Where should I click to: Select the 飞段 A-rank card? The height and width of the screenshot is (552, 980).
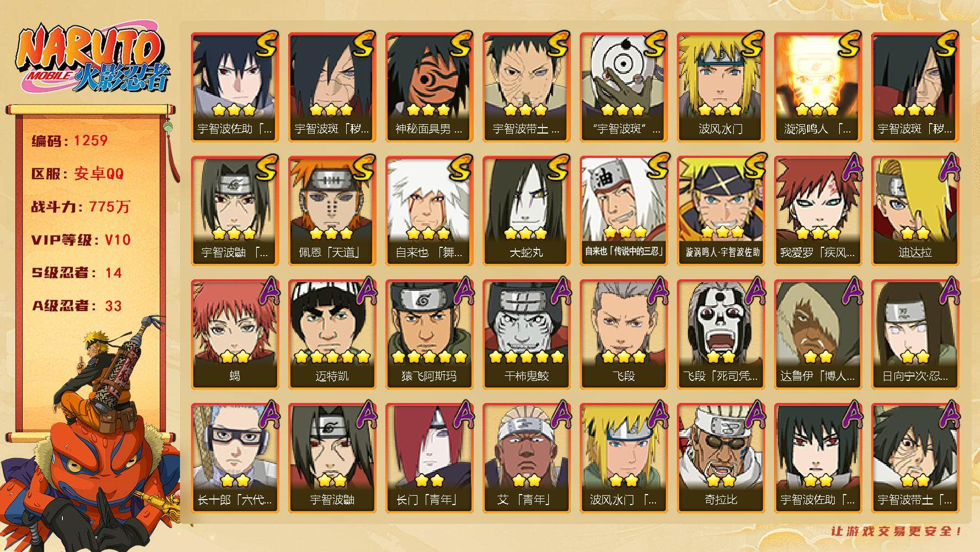(623, 335)
